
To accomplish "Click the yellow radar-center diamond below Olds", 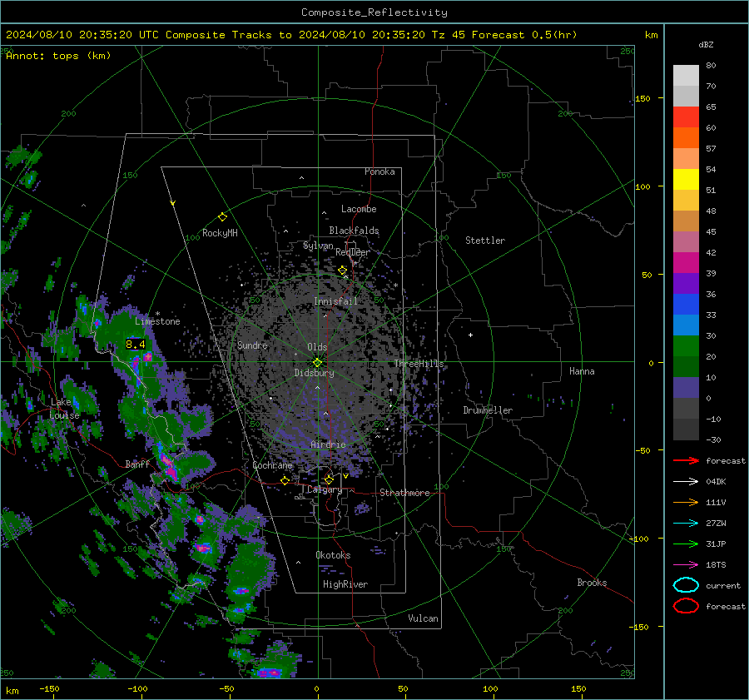I will (x=317, y=363).
